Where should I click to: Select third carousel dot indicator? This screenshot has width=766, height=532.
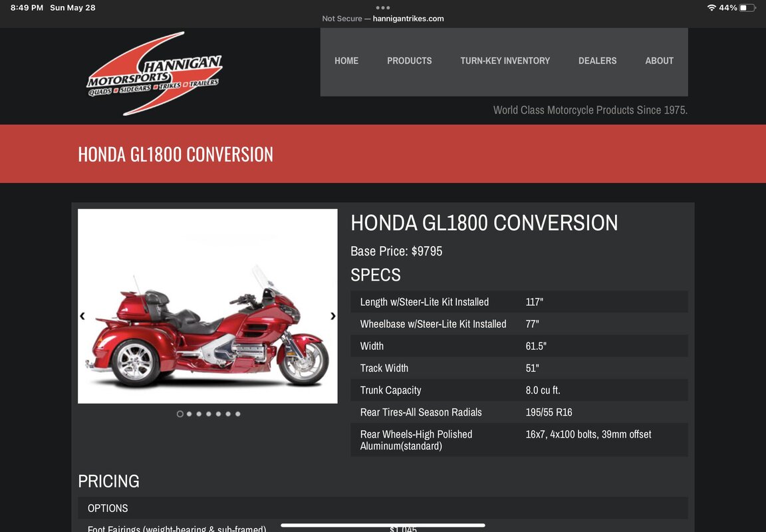(x=199, y=414)
